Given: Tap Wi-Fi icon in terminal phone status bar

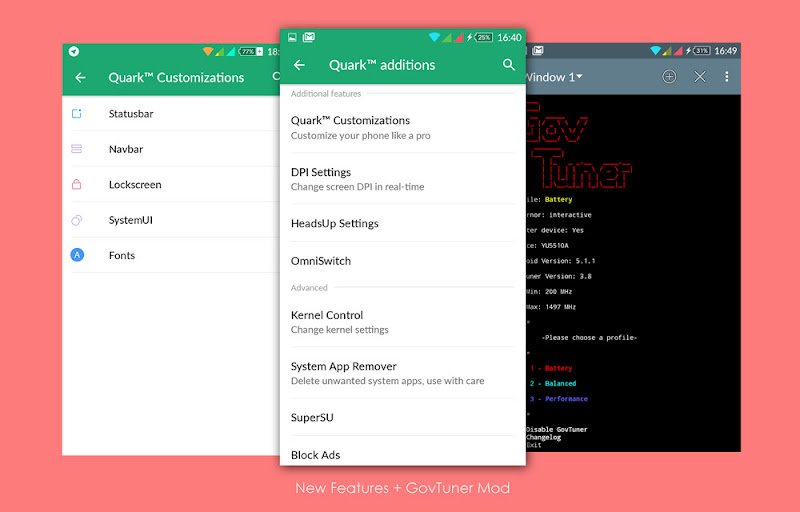Looking at the screenshot, I should (656, 50).
